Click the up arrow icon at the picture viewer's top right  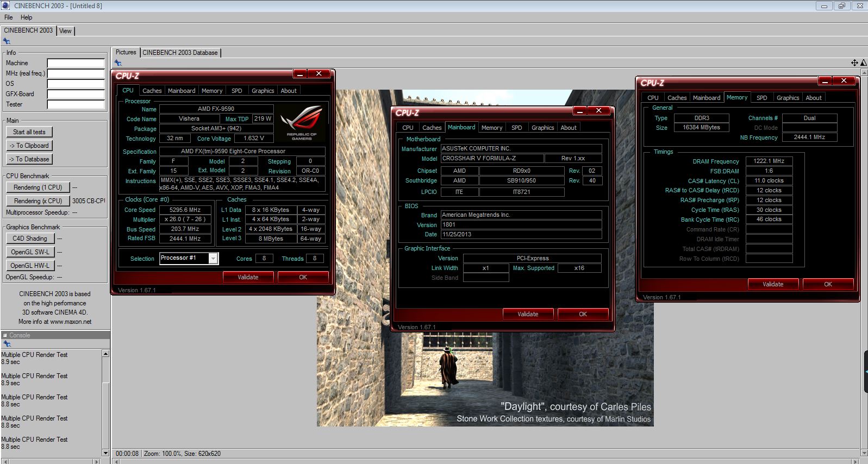coord(864,63)
